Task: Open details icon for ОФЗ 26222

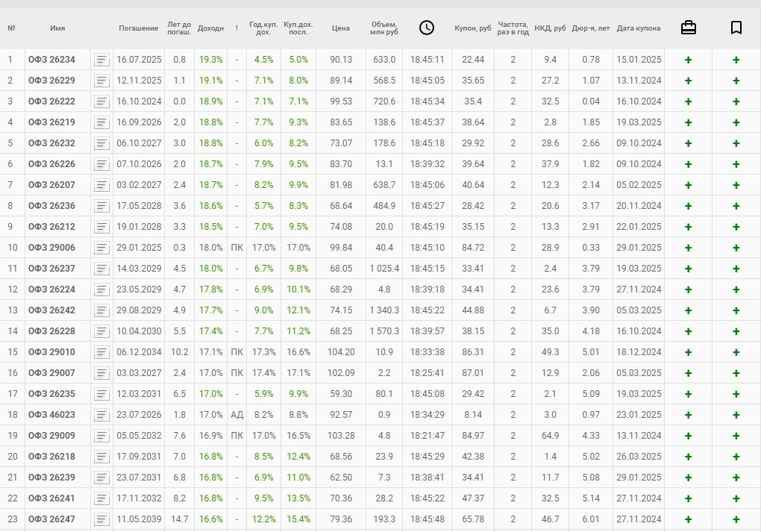Action: (x=101, y=101)
